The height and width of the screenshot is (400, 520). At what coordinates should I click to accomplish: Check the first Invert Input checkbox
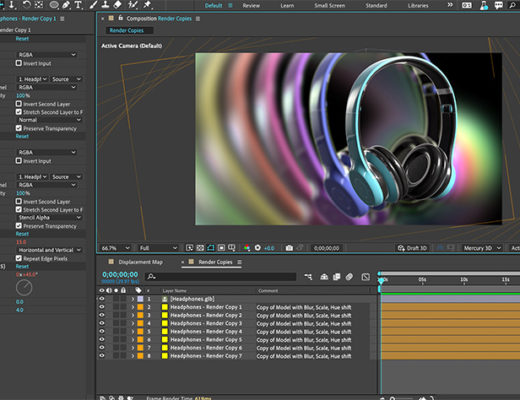coord(19,63)
